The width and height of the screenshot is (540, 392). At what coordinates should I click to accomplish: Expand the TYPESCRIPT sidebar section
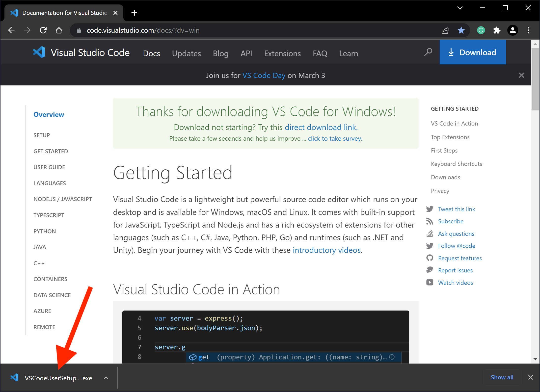point(49,215)
